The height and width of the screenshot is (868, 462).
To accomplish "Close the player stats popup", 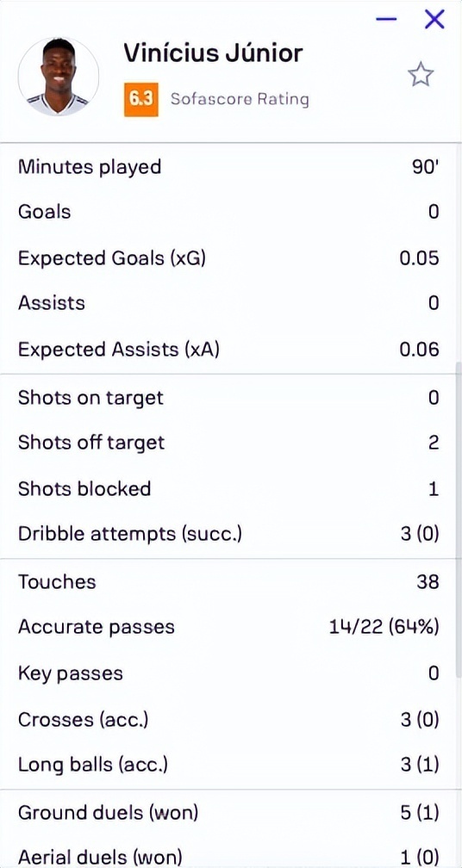I will coord(434,19).
